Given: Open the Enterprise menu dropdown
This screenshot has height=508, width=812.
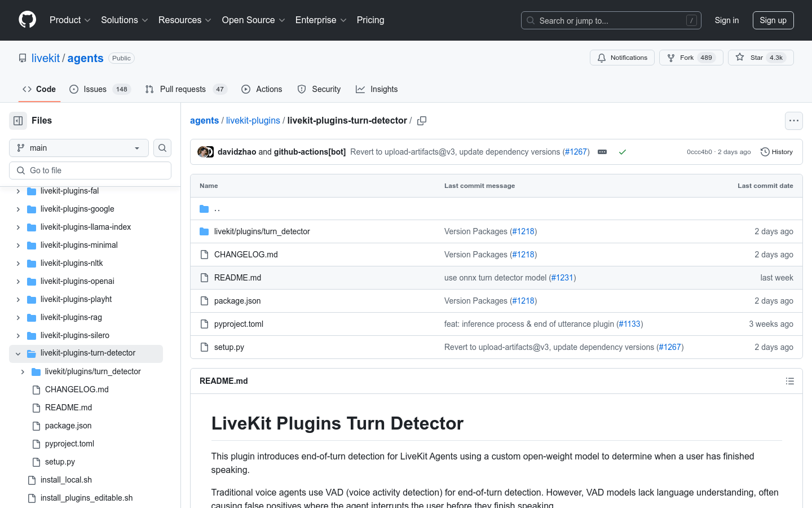Looking at the screenshot, I should (x=321, y=20).
